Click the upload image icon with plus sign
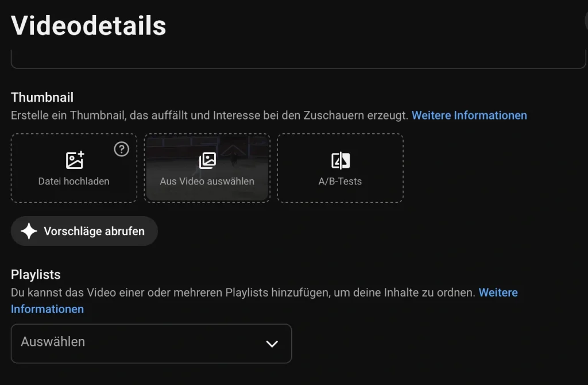 point(75,160)
